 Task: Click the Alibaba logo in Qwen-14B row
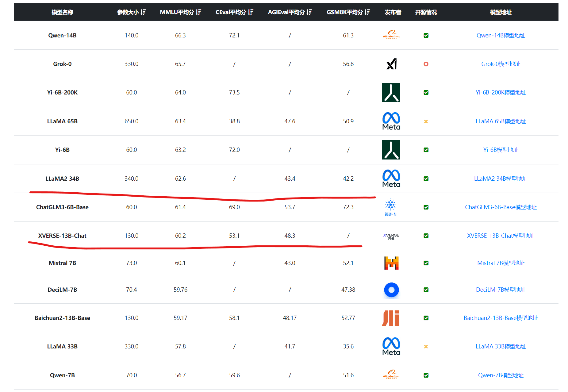point(391,35)
